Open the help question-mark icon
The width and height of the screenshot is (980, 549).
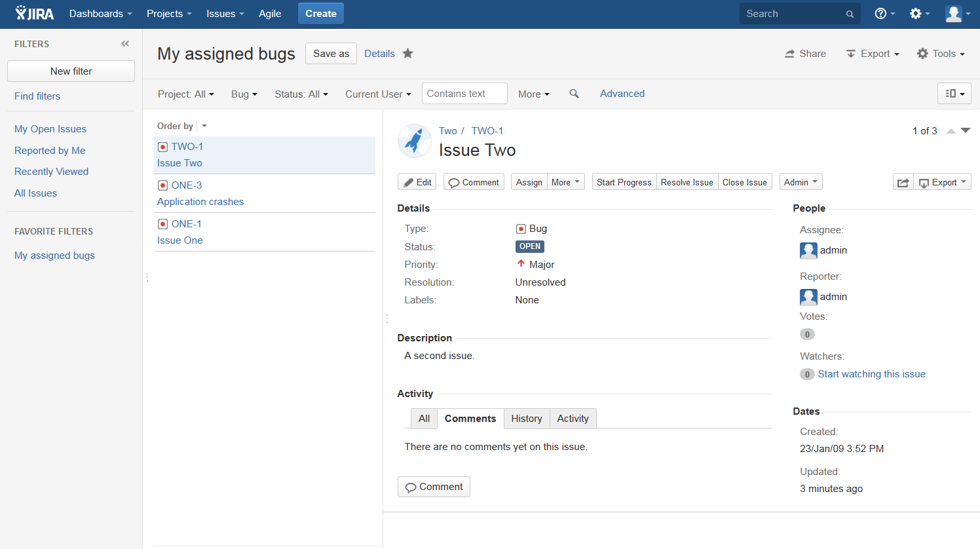[x=881, y=13]
